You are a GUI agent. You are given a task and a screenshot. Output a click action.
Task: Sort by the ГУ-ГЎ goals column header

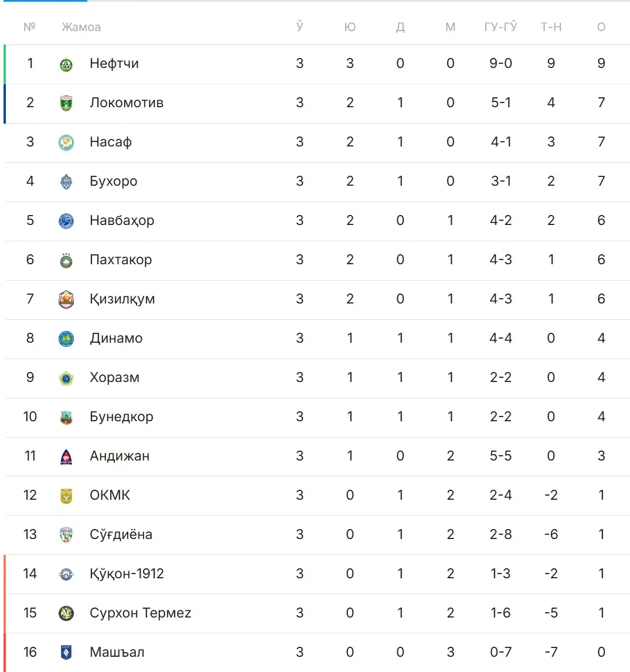coord(500,27)
